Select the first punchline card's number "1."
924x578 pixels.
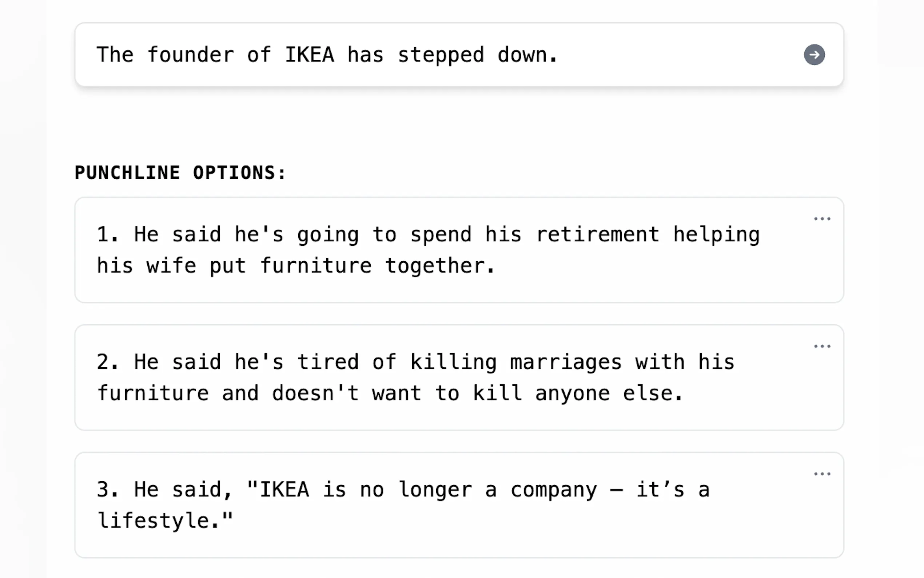point(107,234)
